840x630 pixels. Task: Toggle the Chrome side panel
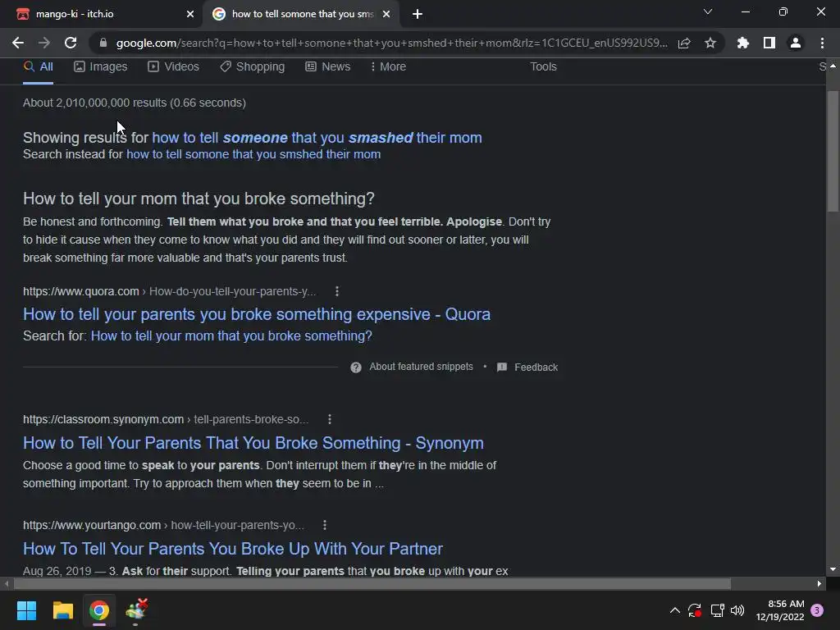pos(769,43)
